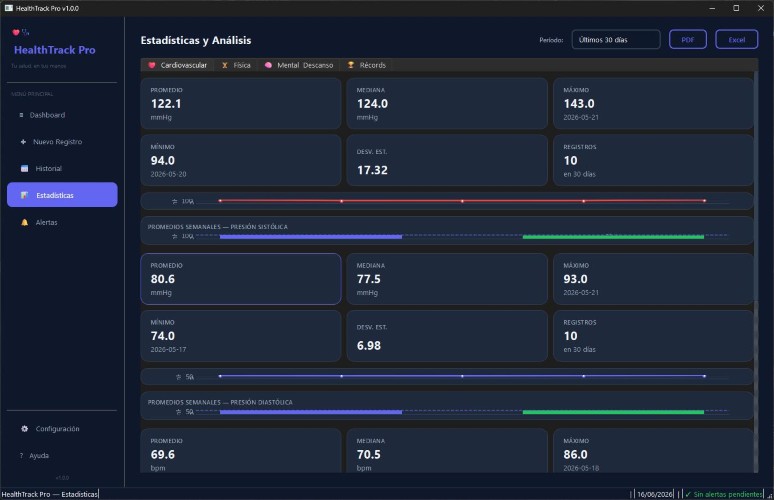Switch to the Física tab
This screenshot has height=500, width=774.
[236, 65]
